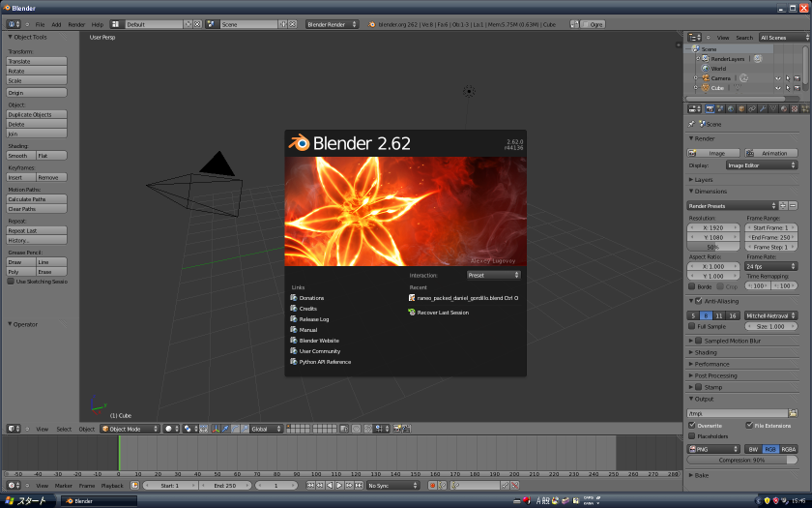Toggle the 3D manipulator axis icon
Image resolution: width=812 pixels, height=508 pixels.
coord(216,429)
